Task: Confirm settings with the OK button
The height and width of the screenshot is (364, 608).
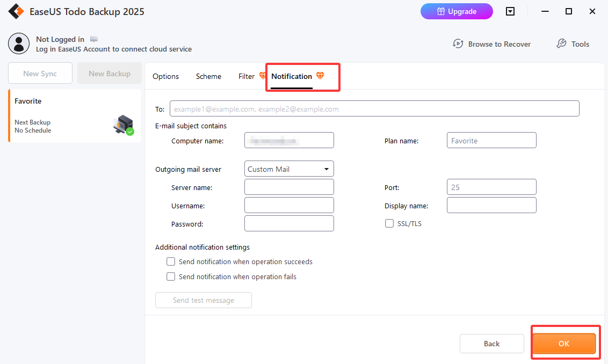Action: pyautogui.click(x=564, y=344)
